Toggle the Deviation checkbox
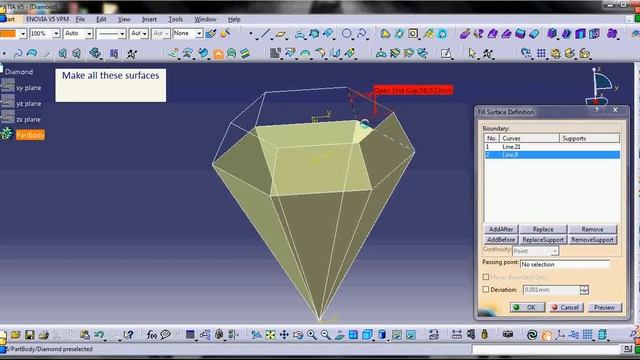This screenshot has width=640, height=360. coord(486,289)
